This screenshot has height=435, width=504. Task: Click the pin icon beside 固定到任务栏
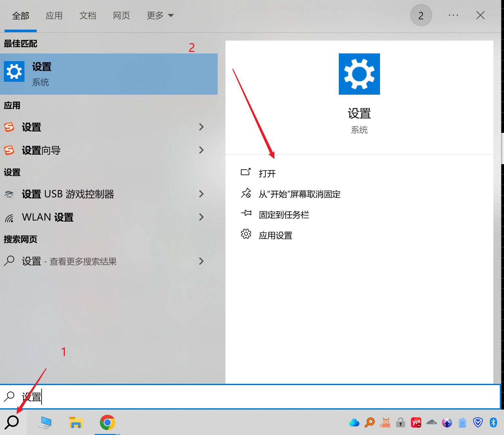[246, 213]
